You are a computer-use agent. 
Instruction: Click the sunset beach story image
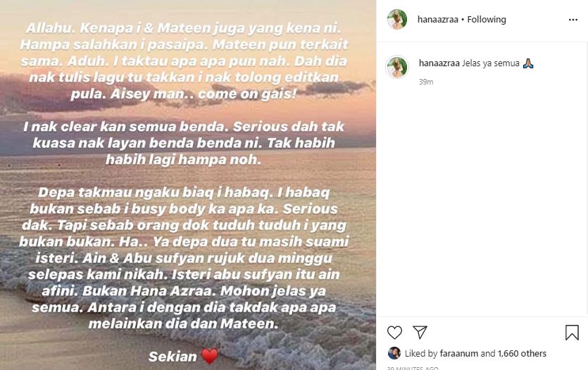[188, 185]
